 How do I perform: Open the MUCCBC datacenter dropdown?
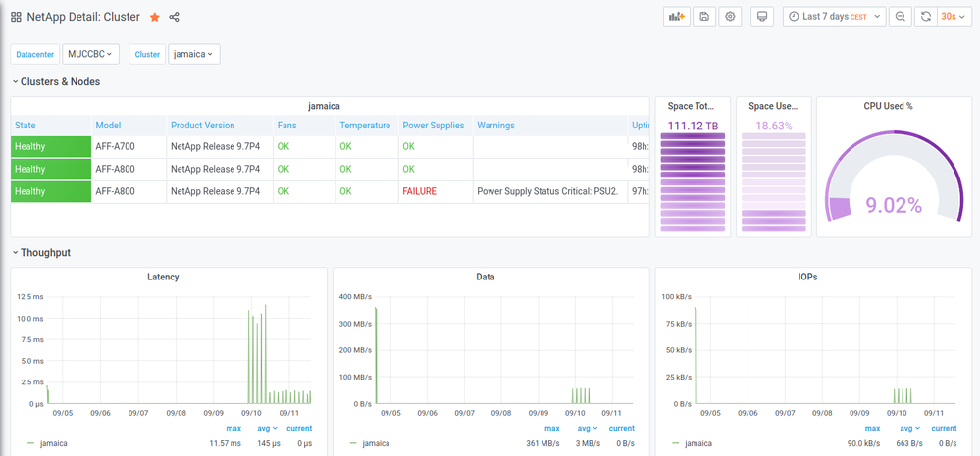[x=90, y=54]
